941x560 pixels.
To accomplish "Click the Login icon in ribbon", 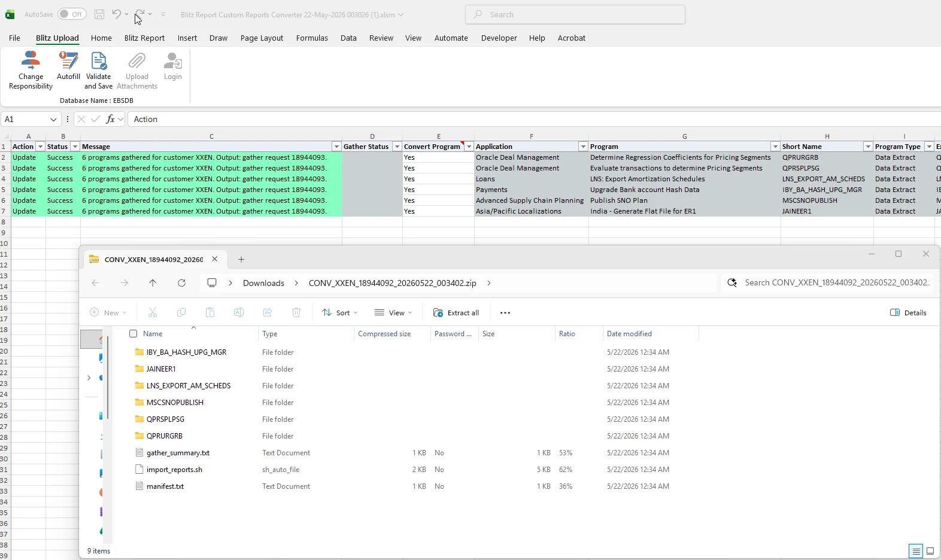I will coord(173,61).
